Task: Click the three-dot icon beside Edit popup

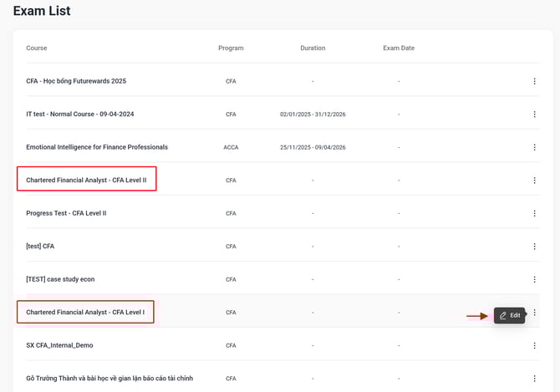Action: [534, 313]
